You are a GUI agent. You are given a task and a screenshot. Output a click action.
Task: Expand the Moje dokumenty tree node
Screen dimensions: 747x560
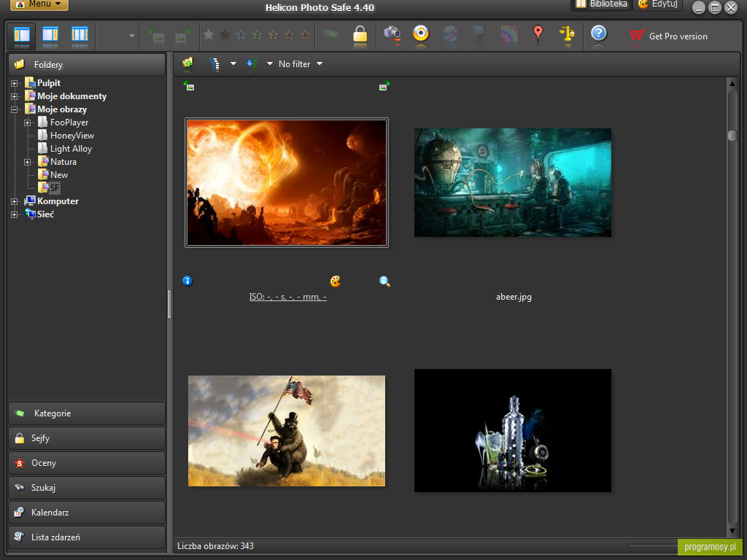[15, 96]
